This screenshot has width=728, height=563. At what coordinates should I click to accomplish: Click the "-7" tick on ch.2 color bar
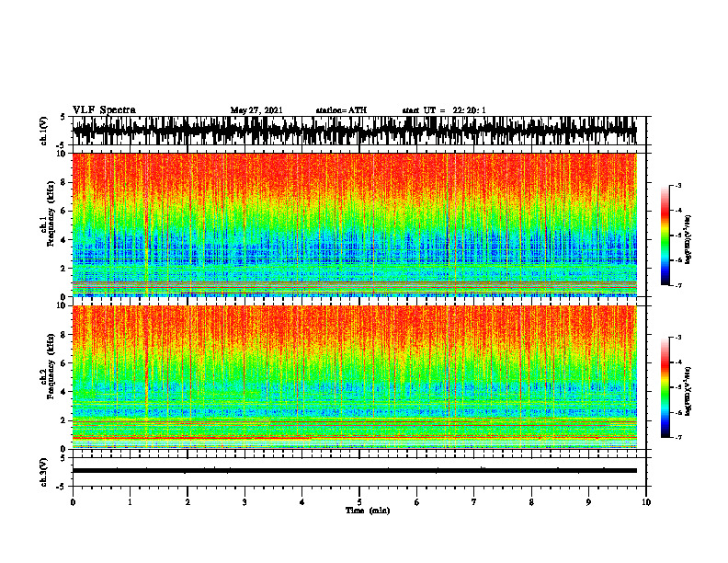[678, 437]
